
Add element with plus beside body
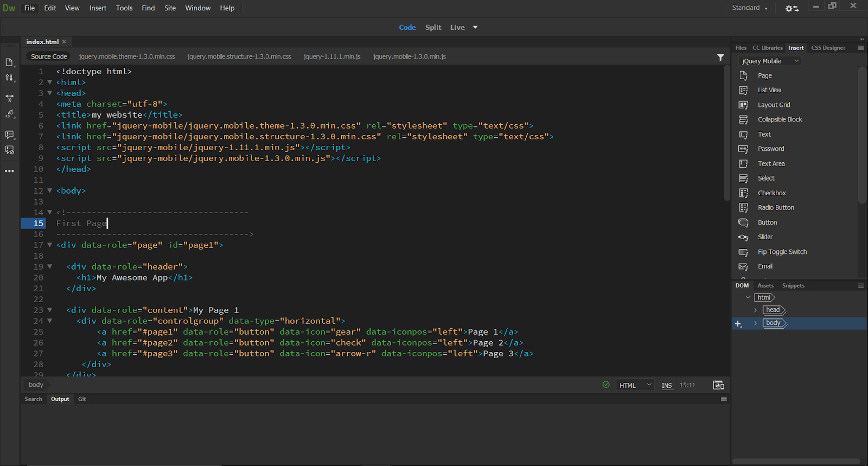tap(738, 324)
